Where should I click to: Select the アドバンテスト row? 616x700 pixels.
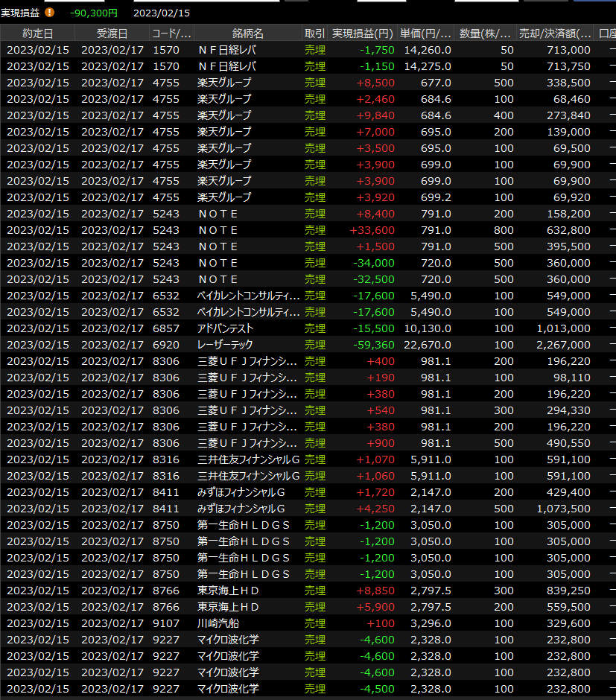point(225,328)
